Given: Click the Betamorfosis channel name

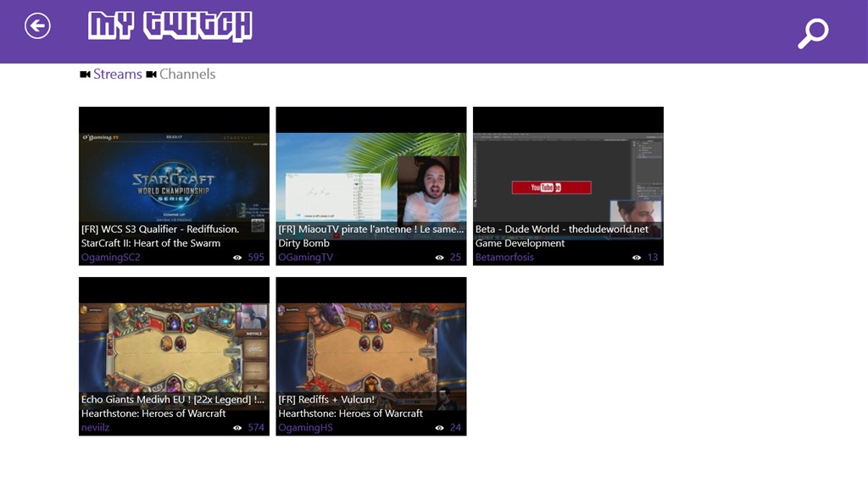Looking at the screenshot, I should click(x=504, y=258).
